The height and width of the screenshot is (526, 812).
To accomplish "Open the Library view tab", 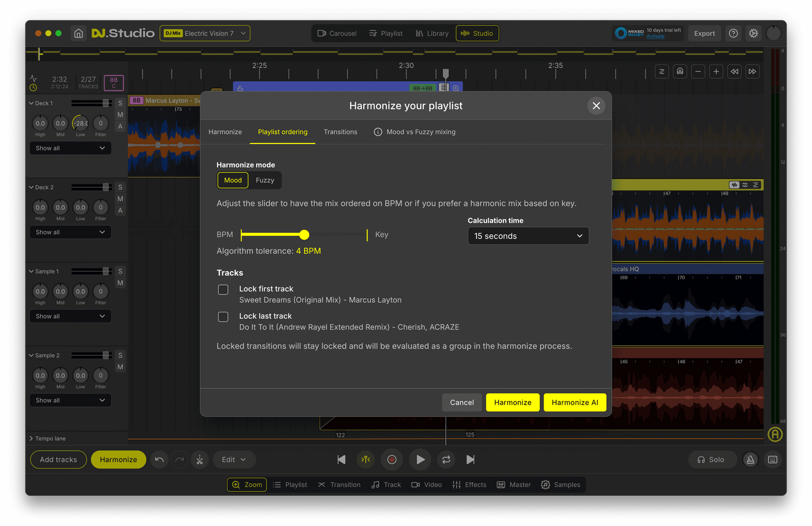I will pyautogui.click(x=432, y=34).
